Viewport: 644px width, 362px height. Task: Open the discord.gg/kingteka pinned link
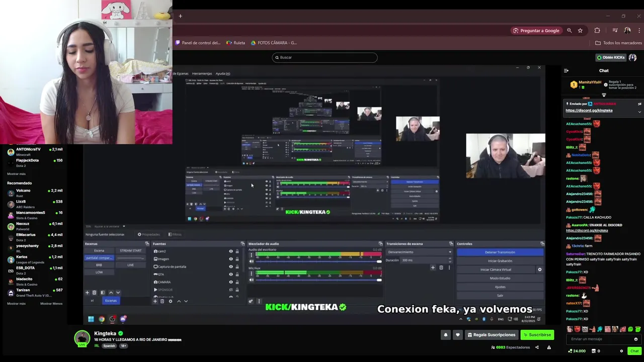tap(589, 111)
